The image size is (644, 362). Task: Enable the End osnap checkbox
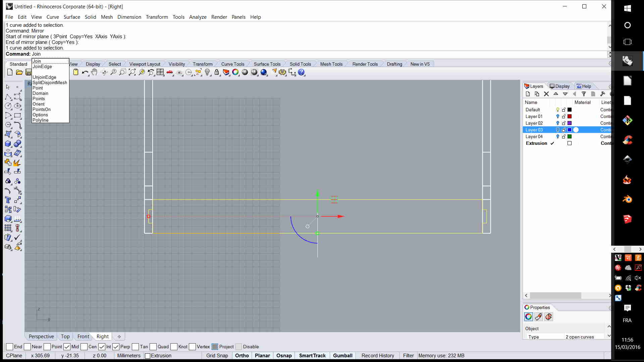[10, 347]
